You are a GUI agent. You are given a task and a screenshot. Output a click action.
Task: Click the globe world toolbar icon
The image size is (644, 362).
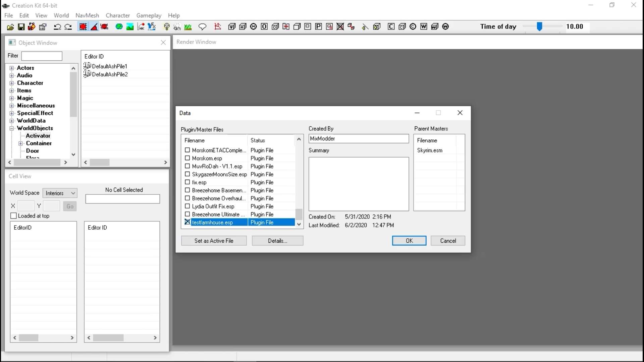[x=119, y=27]
